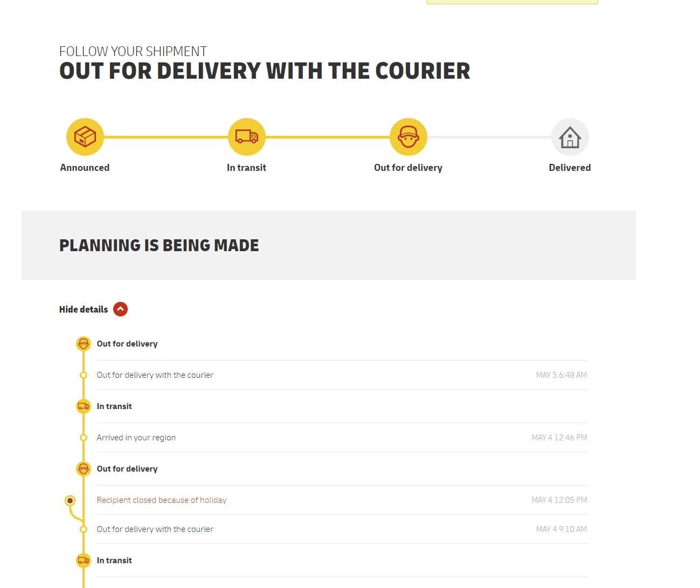This screenshot has height=588, width=700.
Task: Click the Arrived in your region timeline dot
Action: [84, 438]
